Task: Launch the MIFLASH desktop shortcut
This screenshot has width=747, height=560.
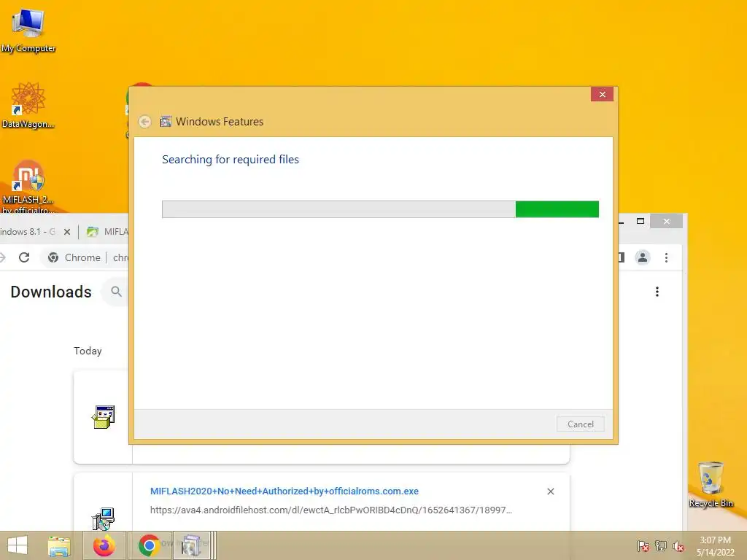Action: [28, 186]
